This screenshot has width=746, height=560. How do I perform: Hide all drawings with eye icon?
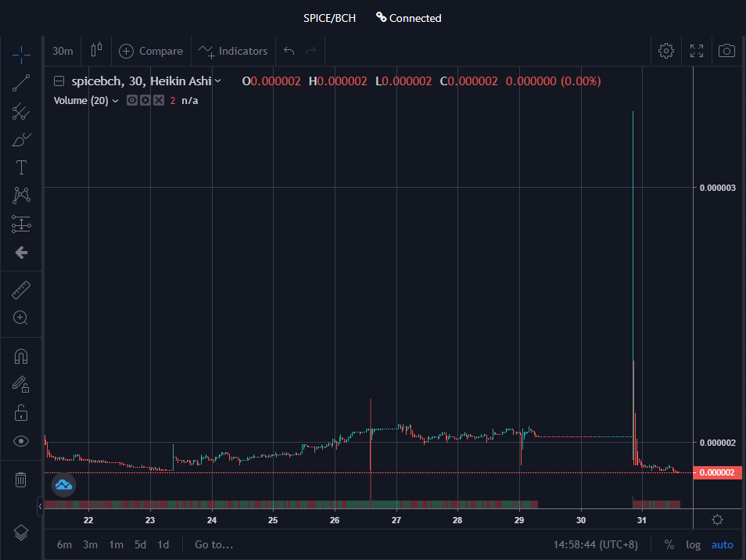pos(21,441)
